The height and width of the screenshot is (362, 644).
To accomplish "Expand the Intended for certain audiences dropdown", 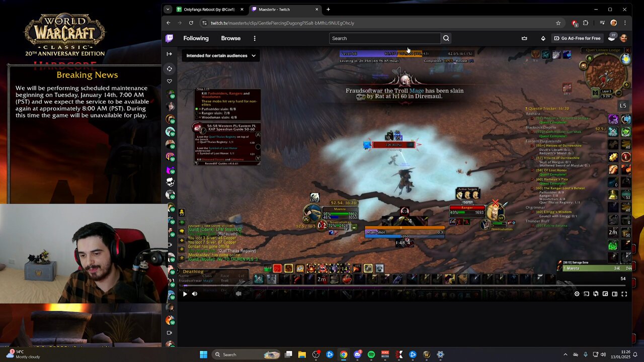I will point(221,56).
